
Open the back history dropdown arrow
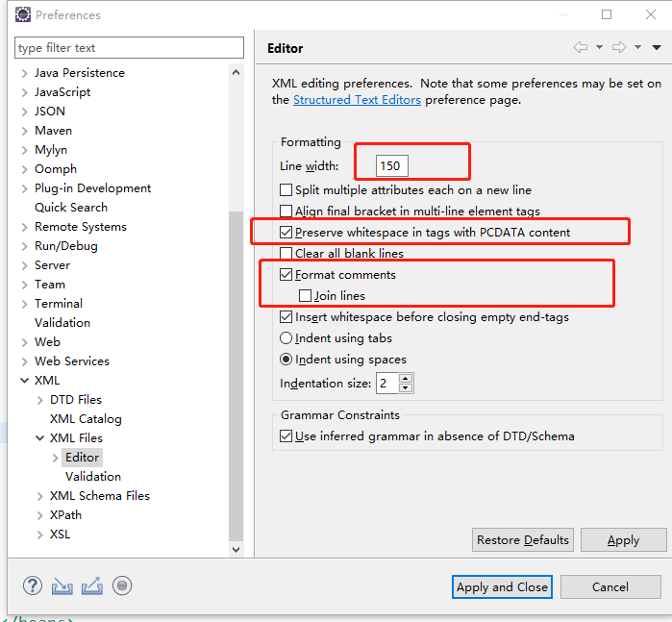click(x=599, y=47)
